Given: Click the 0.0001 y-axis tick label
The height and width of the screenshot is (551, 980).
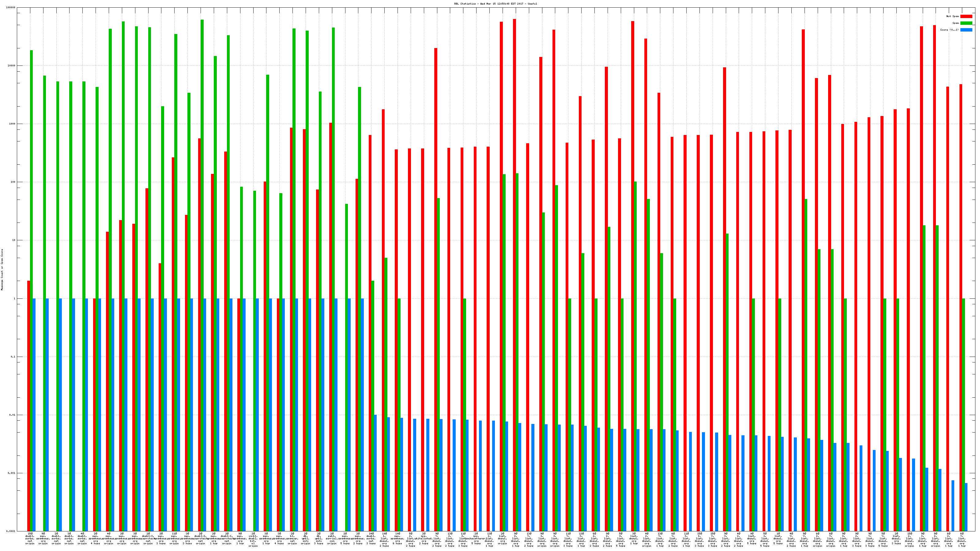Looking at the screenshot, I should pos(11,531).
